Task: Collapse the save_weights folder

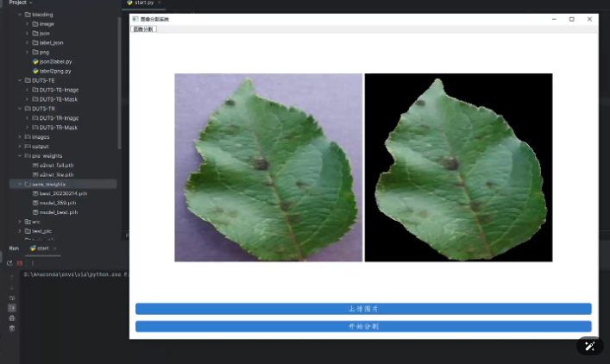Action: pos(20,184)
